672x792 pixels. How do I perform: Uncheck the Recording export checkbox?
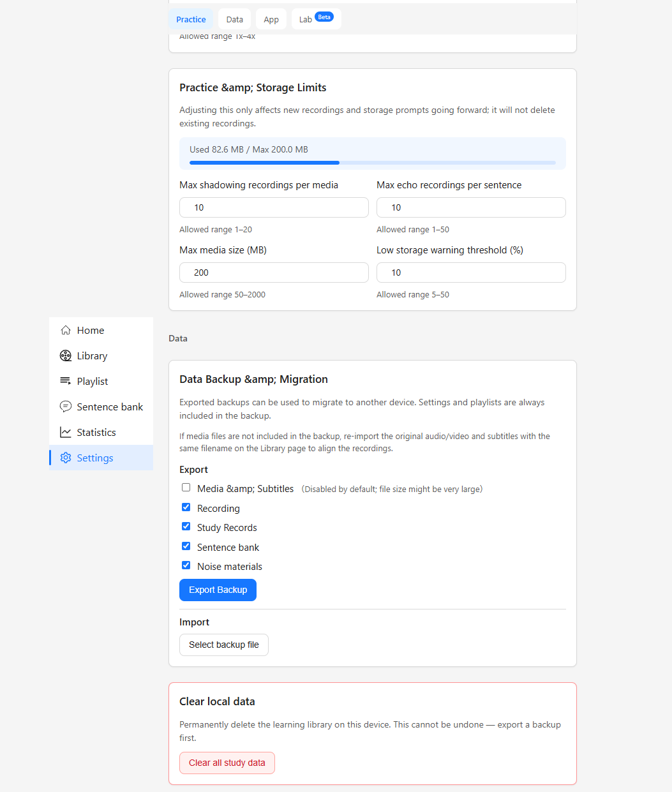coord(186,507)
